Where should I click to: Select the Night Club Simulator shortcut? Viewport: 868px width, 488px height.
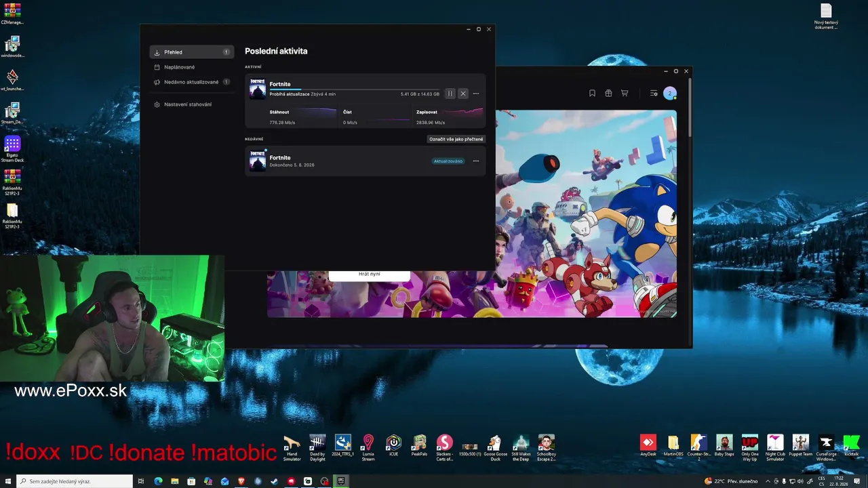click(775, 448)
